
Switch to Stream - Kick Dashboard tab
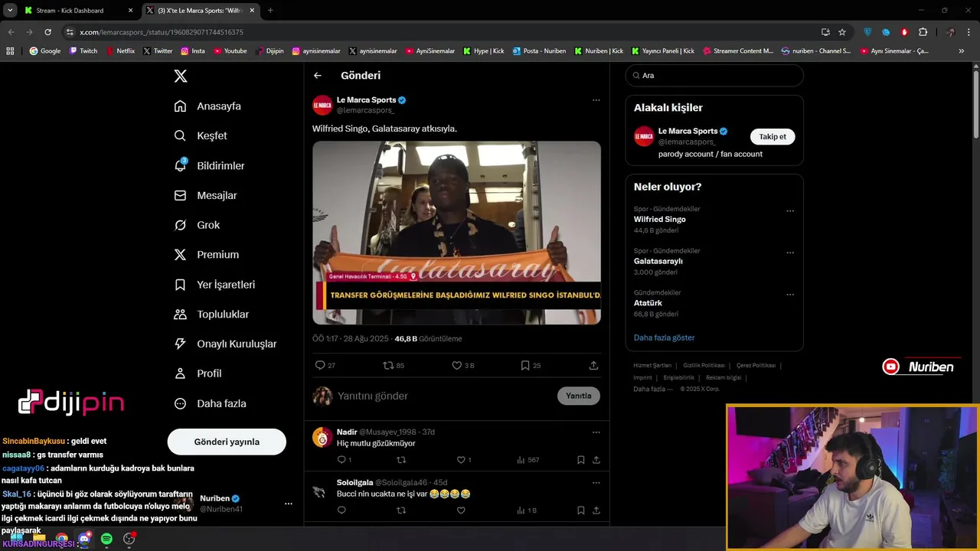77,11
